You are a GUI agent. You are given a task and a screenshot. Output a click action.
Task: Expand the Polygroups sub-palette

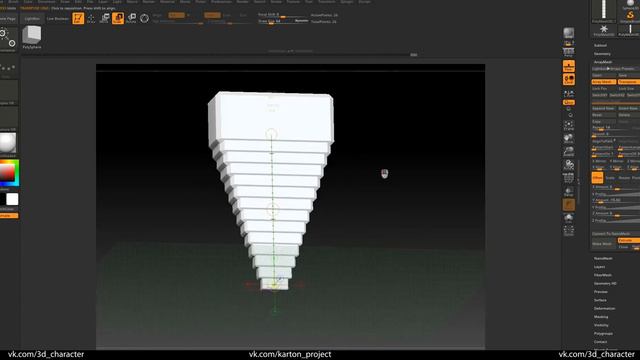[604, 334]
